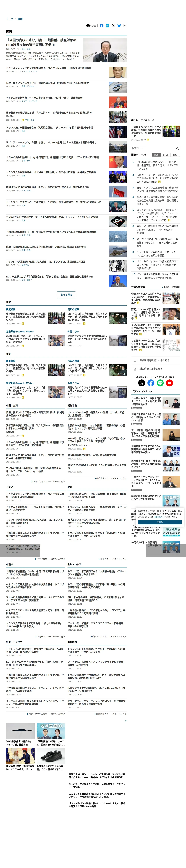Select the 1時間 ranking tab
The width and height of the screenshot is (186, 868).
(156, 155)
